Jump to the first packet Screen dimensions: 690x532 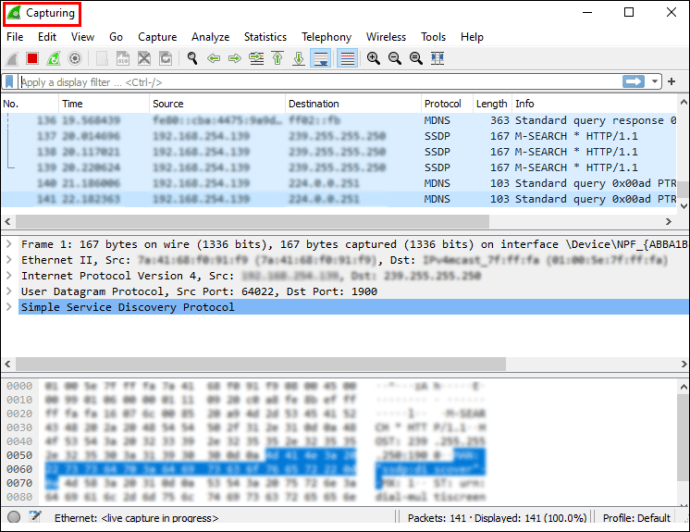point(278,59)
